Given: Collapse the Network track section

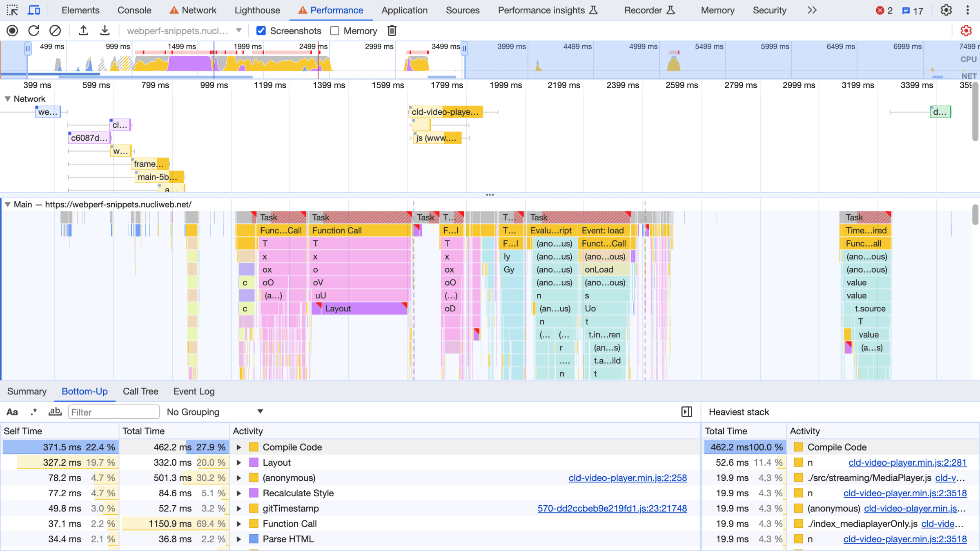Looking at the screenshot, I should [x=7, y=99].
